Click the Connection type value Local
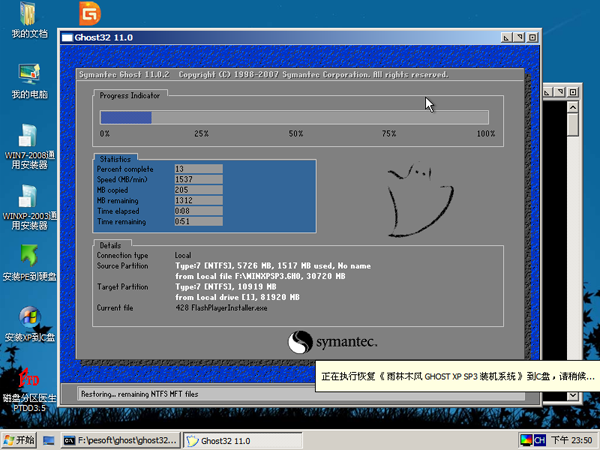 tap(183, 255)
